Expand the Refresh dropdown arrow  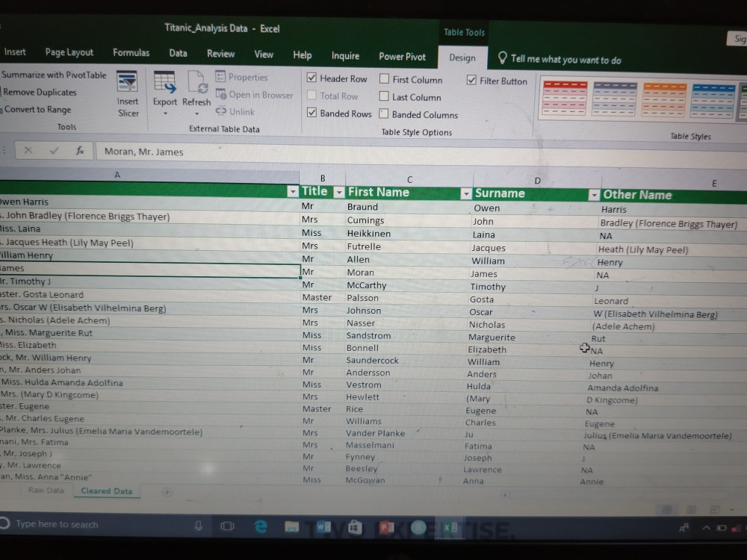click(x=196, y=113)
